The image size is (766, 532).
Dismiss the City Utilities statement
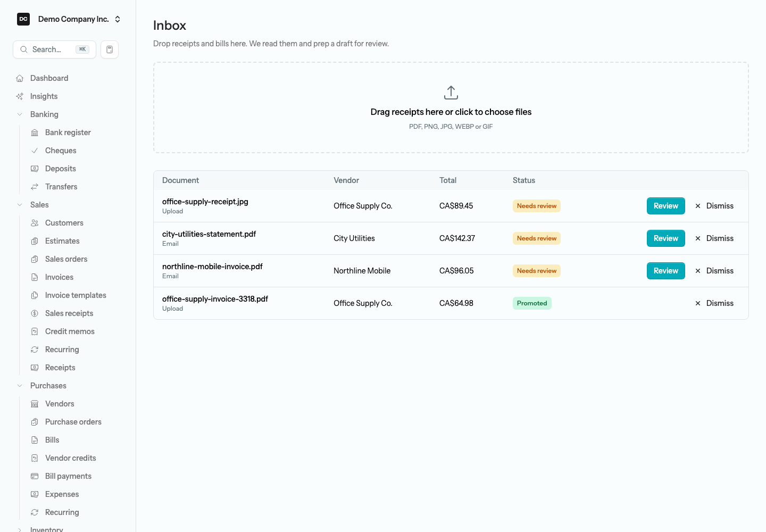click(x=714, y=238)
